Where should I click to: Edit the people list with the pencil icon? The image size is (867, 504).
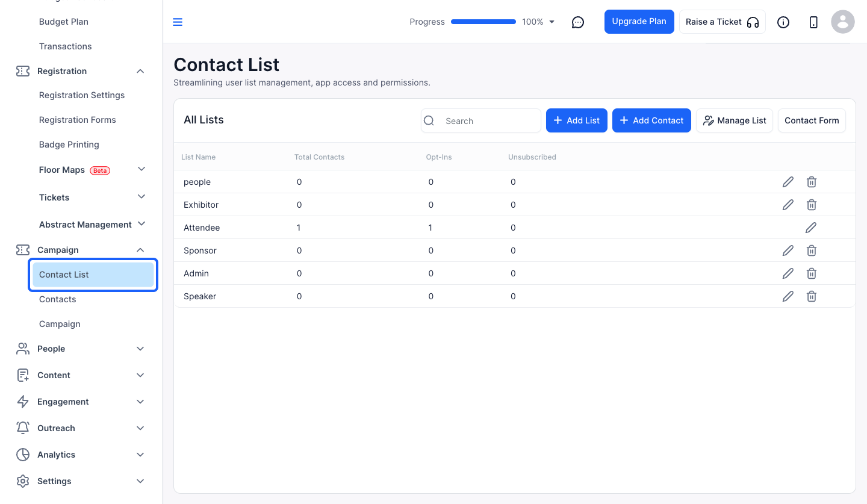pyautogui.click(x=788, y=182)
